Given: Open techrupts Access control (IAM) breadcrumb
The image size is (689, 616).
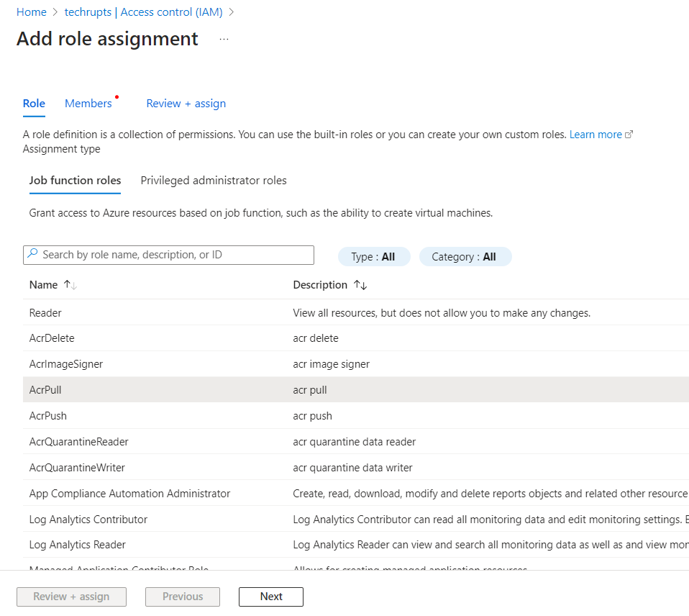Looking at the screenshot, I should tap(143, 12).
